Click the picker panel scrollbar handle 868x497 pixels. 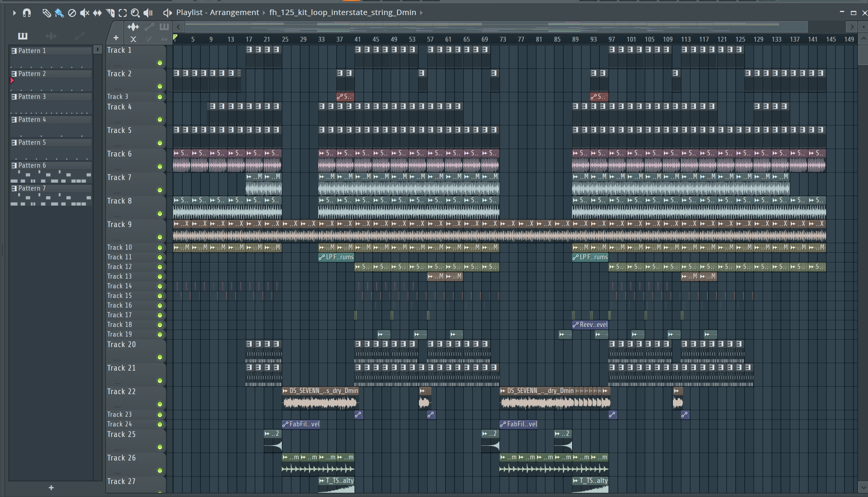tap(98, 50)
